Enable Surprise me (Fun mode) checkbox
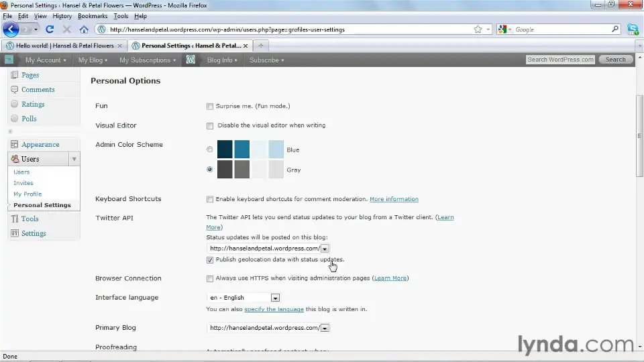644x362 pixels. click(x=210, y=107)
